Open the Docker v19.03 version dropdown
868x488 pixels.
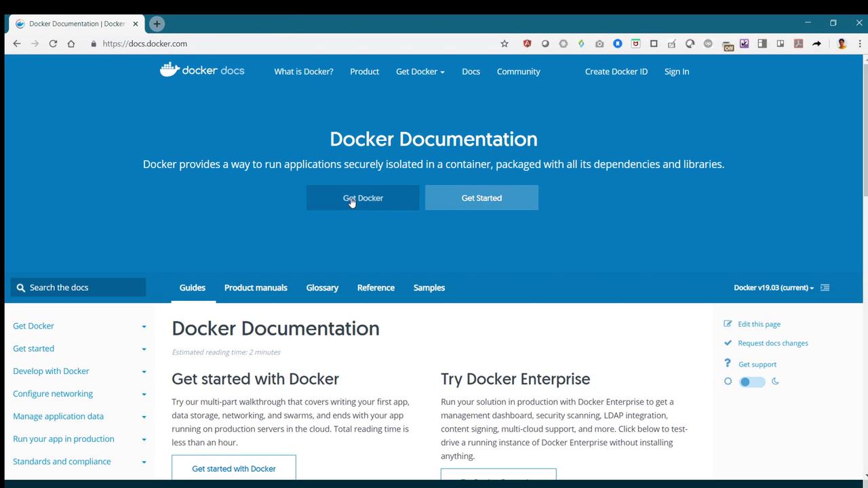(773, 287)
